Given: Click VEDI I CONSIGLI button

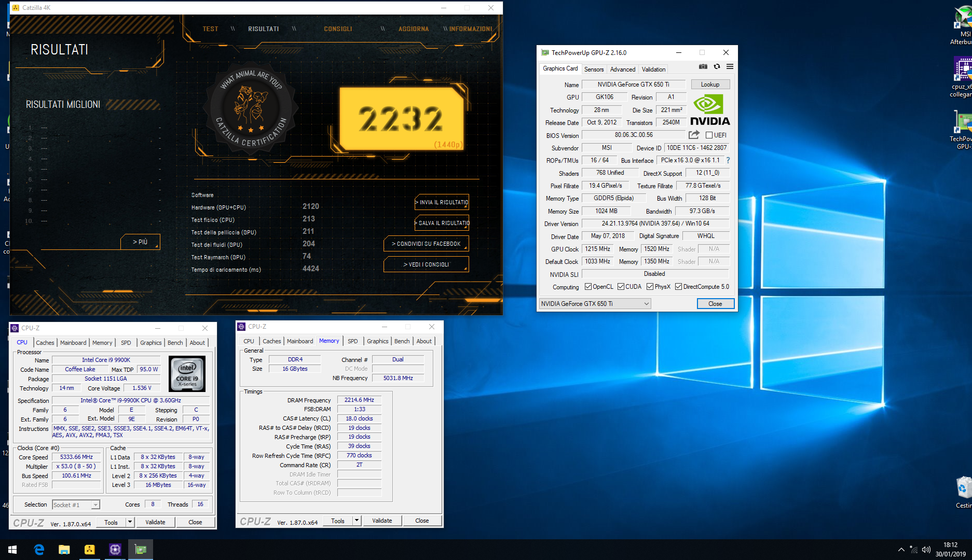Looking at the screenshot, I should tap(426, 264).
